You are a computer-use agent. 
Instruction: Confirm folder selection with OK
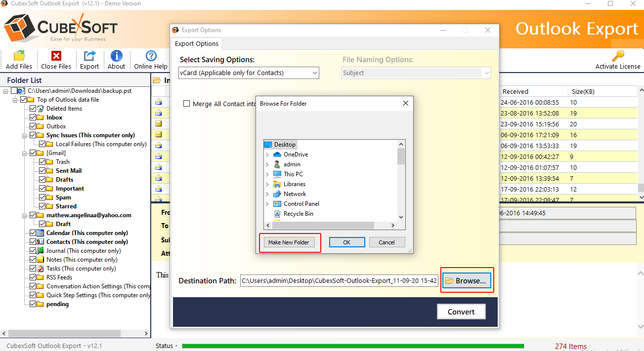click(347, 242)
